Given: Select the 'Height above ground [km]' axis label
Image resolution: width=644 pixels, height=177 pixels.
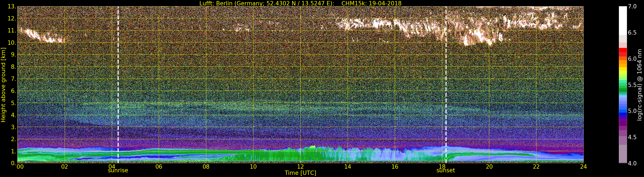Looking at the screenshot, I should click(3, 85).
